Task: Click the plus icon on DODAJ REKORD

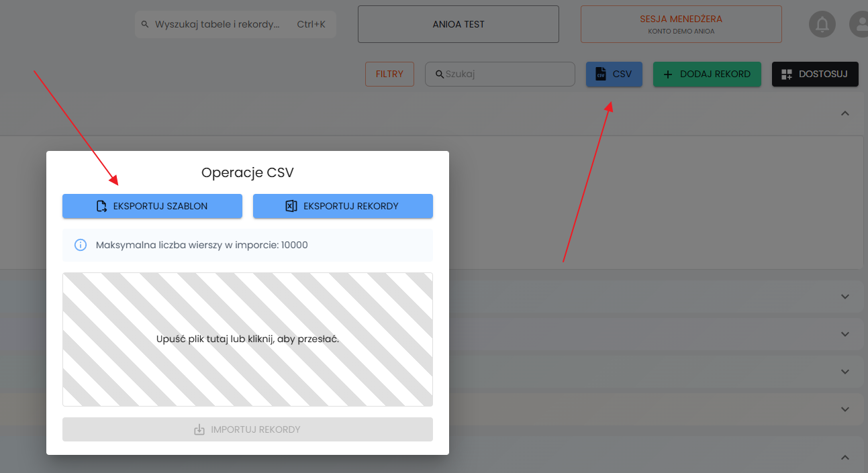Action: pyautogui.click(x=668, y=74)
